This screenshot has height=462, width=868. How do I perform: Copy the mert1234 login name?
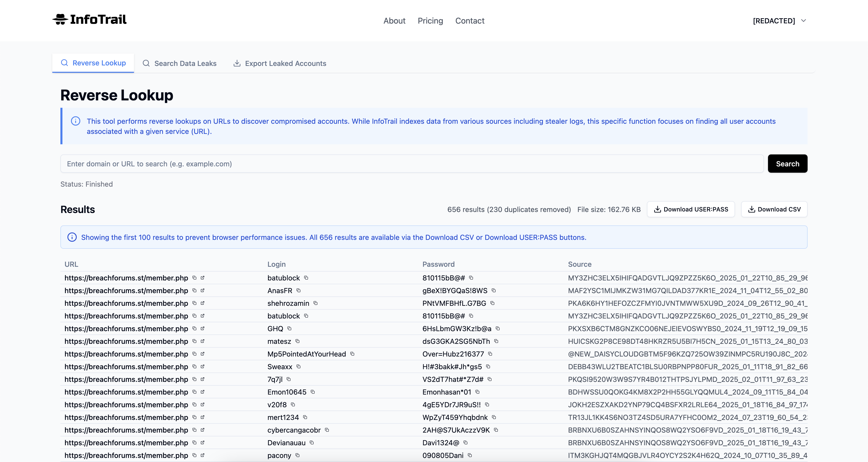[305, 417]
